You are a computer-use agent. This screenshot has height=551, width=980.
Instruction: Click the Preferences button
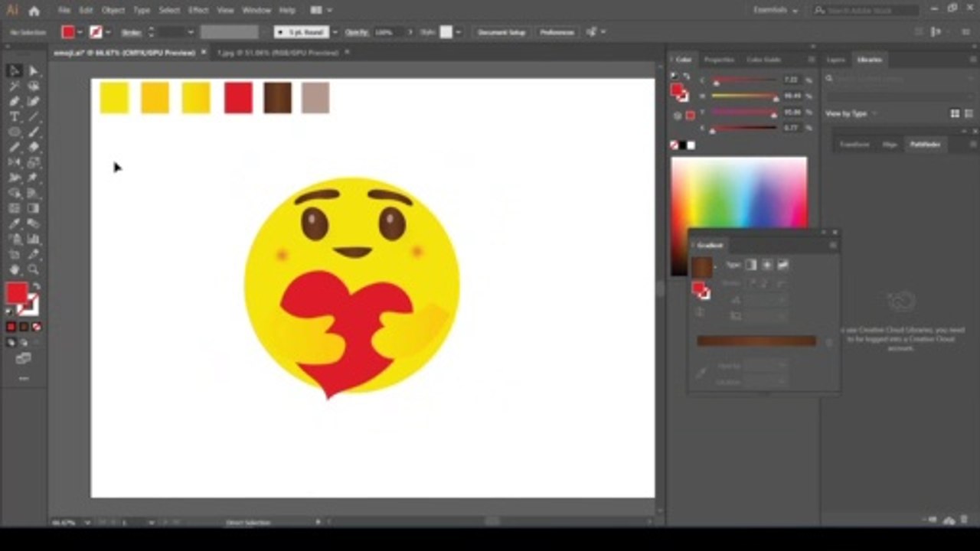(x=557, y=32)
